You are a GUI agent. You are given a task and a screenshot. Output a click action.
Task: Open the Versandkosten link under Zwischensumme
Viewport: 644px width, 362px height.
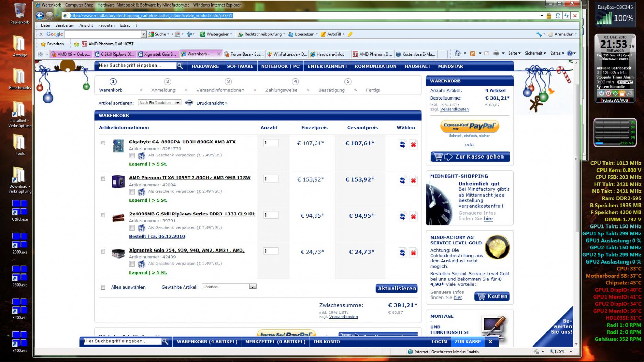[343, 317]
